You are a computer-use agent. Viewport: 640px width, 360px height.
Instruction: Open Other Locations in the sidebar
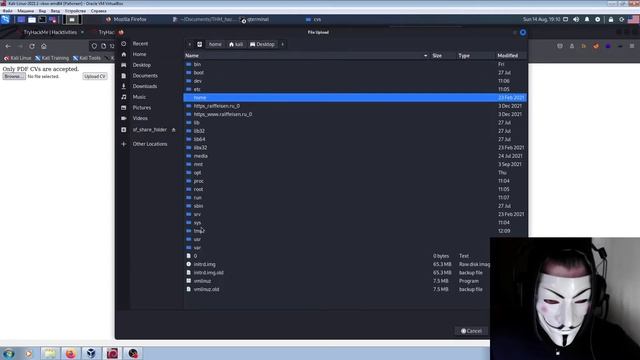click(150, 144)
